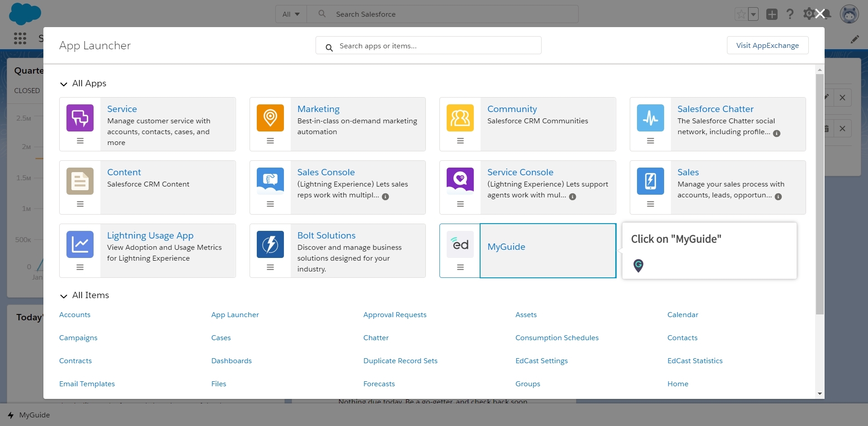The width and height of the screenshot is (868, 426).
Task: Click the info icon on Sales Console description
Action: pyautogui.click(x=385, y=197)
